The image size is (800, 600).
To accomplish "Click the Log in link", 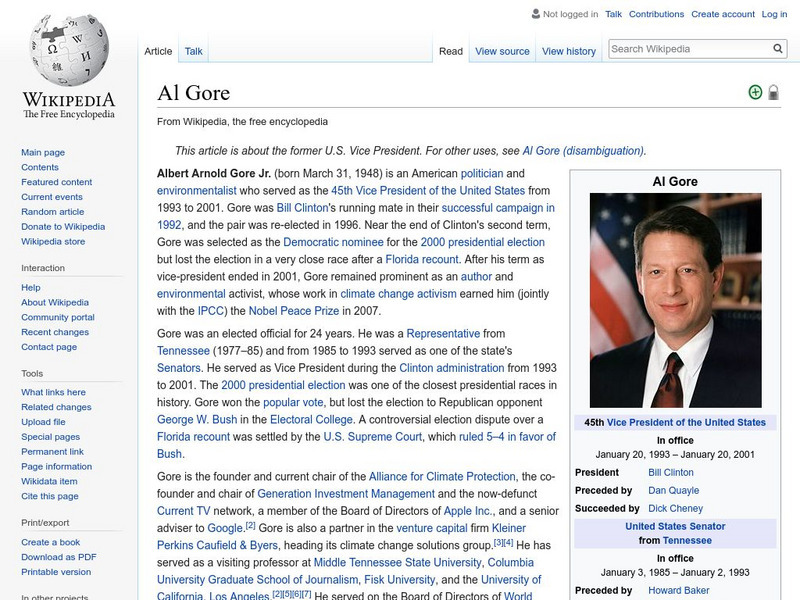I will [x=774, y=14].
